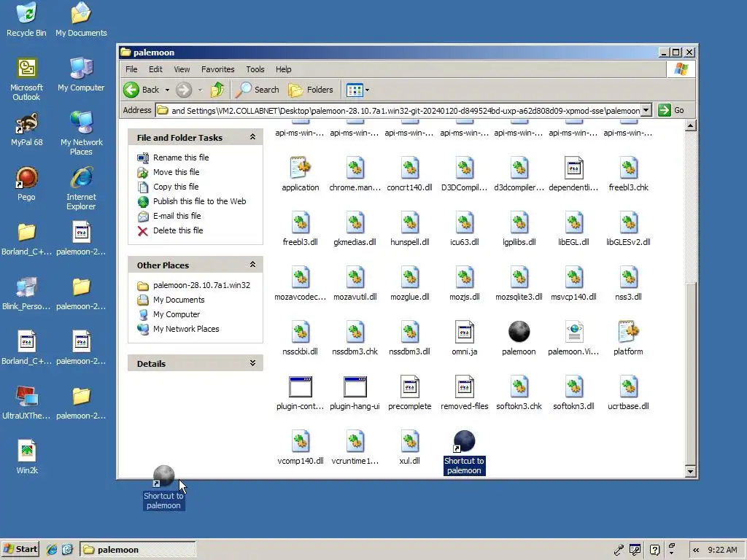747x560 pixels.
Task: Open the View menu
Action: (x=182, y=69)
